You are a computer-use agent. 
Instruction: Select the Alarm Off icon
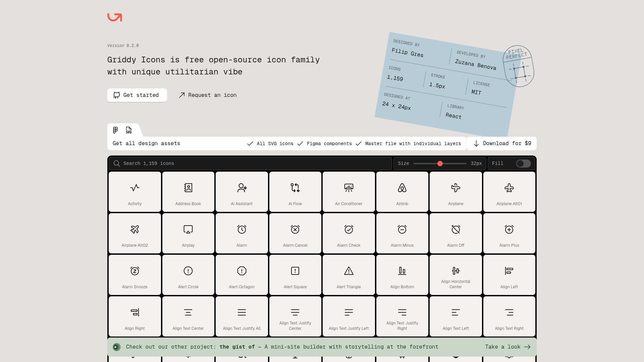tap(455, 233)
